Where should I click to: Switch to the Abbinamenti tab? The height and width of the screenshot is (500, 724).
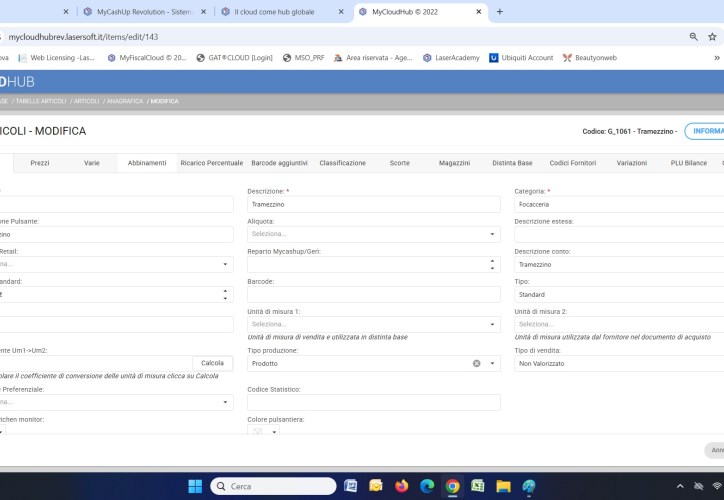tap(146, 162)
